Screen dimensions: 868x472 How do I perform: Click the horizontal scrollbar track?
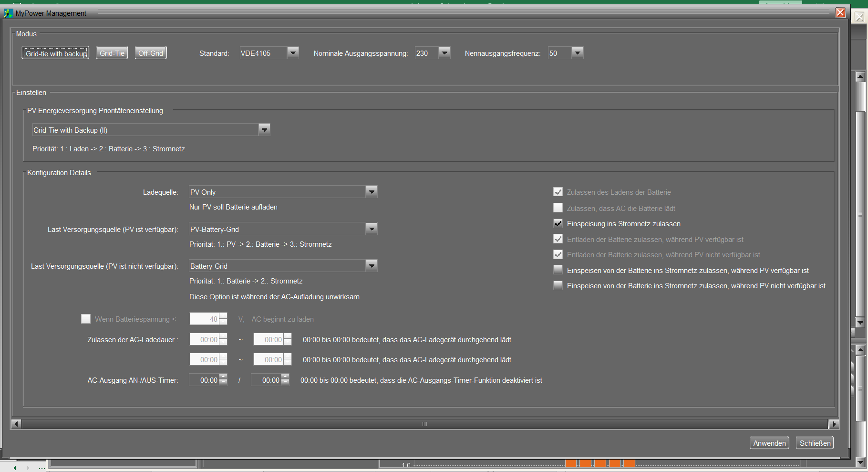[x=425, y=424]
